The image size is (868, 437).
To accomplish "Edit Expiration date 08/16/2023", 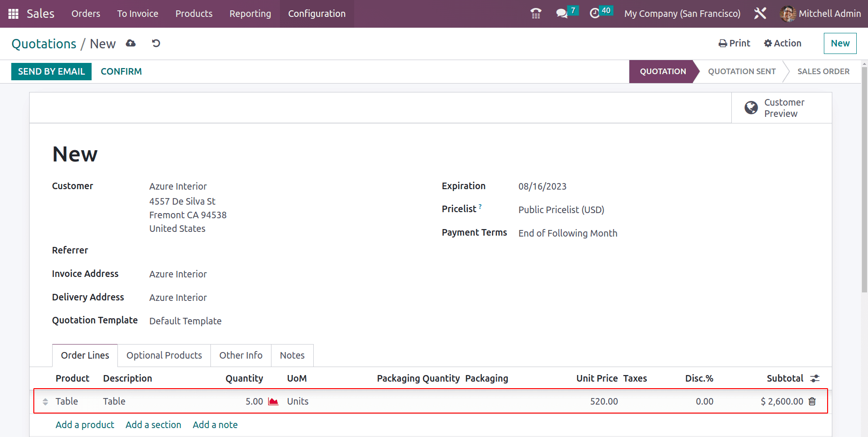I will (x=542, y=186).
